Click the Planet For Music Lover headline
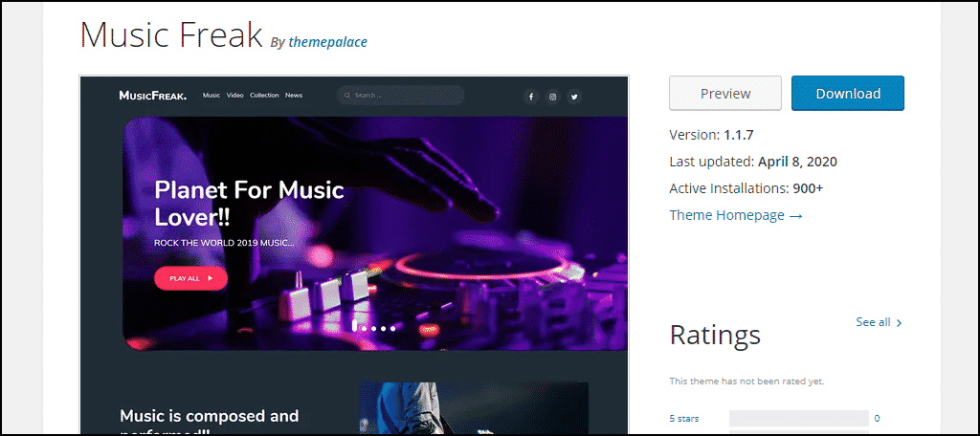980x436 pixels. (x=249, y=203)
